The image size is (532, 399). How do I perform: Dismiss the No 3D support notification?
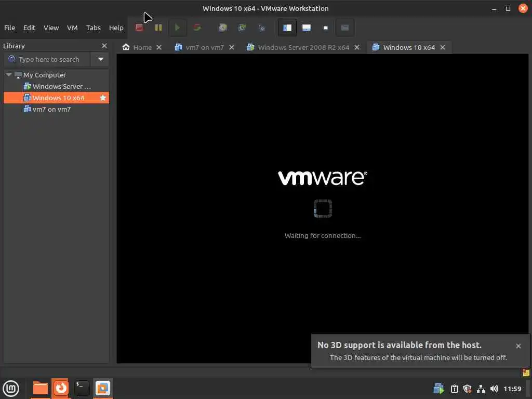click(x=518, y=345)
